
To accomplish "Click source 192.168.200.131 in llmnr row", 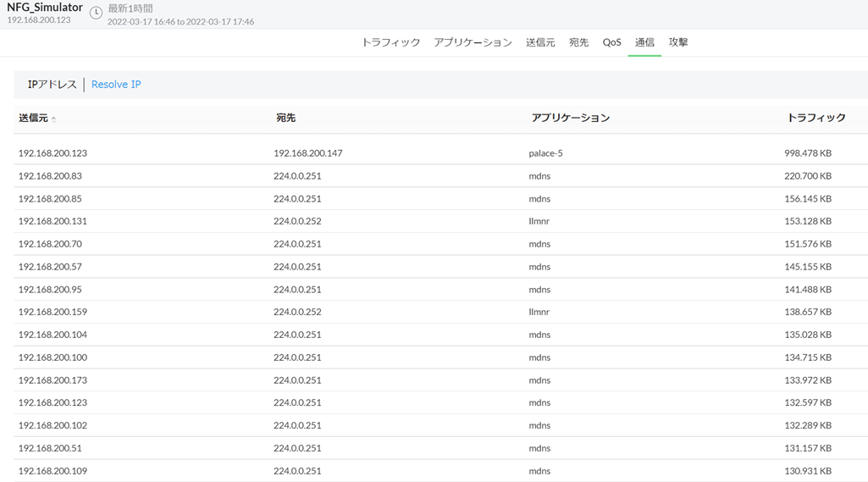I will pyautogui.click(x=53, y=221).
